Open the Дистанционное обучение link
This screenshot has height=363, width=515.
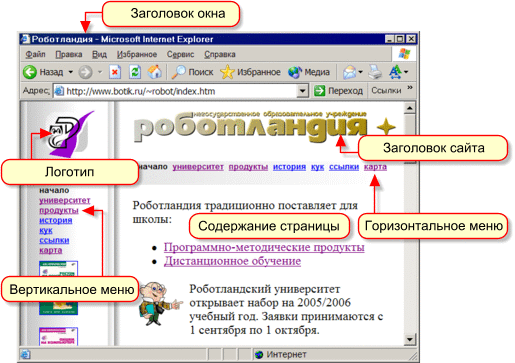point(232,261)
